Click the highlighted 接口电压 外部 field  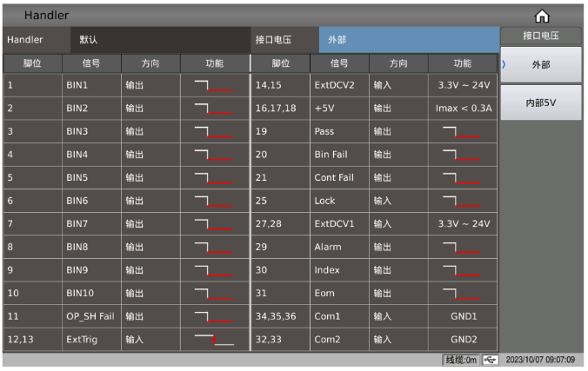(x=409, y=40)
